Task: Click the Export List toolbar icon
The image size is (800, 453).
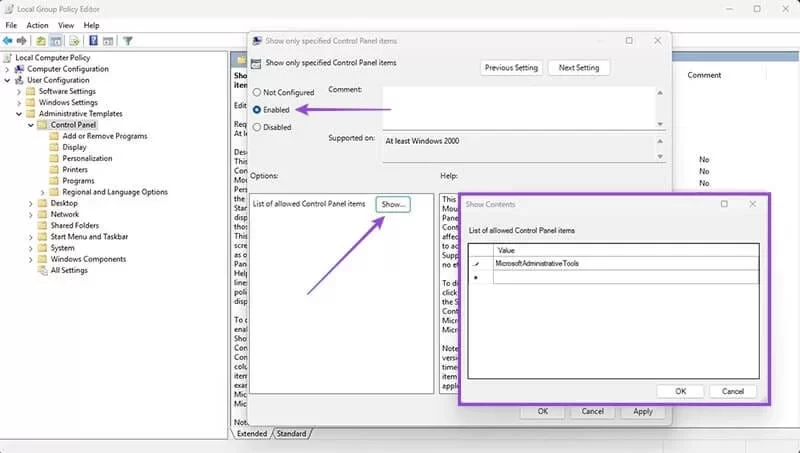Action: [74, 41]
